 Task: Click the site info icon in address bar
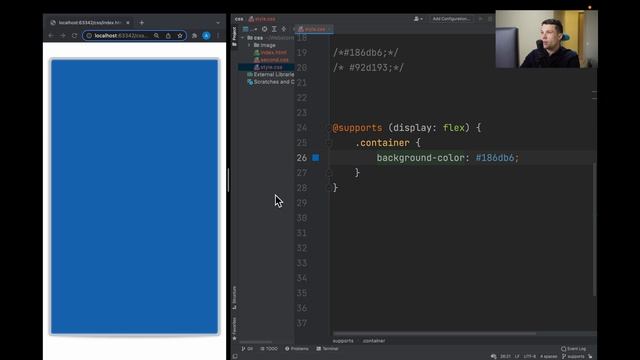89,36
